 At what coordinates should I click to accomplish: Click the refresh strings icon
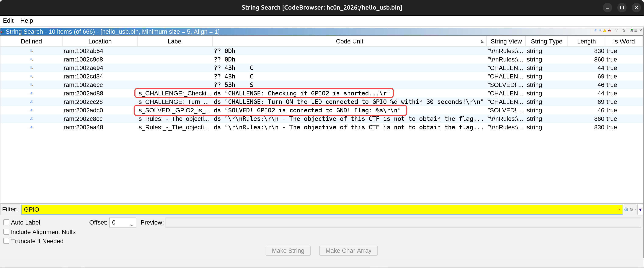[624, 31]
